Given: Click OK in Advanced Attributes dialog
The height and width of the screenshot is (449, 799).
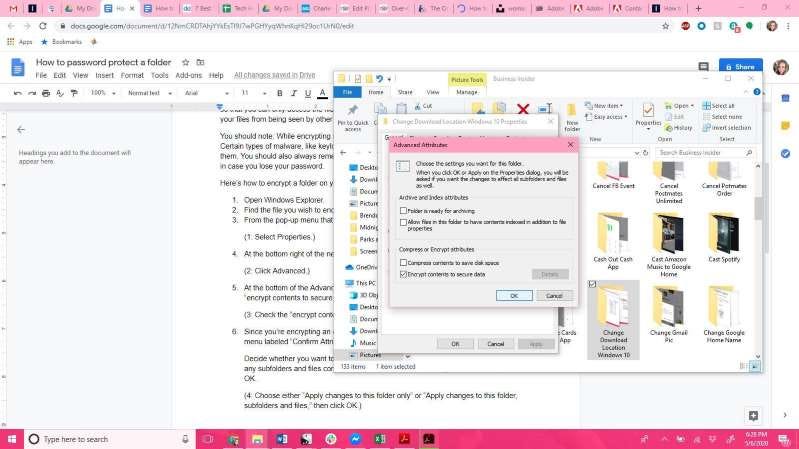Looking at the screenshot, I should click(x=514, y=296).
